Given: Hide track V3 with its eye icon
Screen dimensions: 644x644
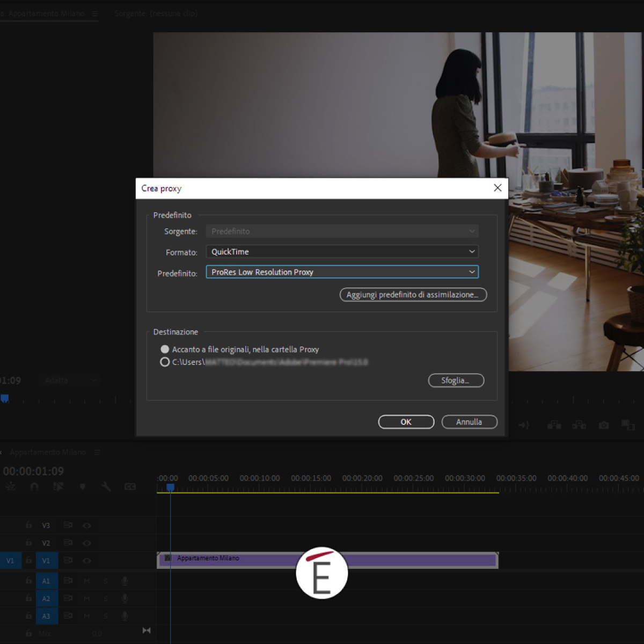Looking at the screenshot, I should 87,525.
